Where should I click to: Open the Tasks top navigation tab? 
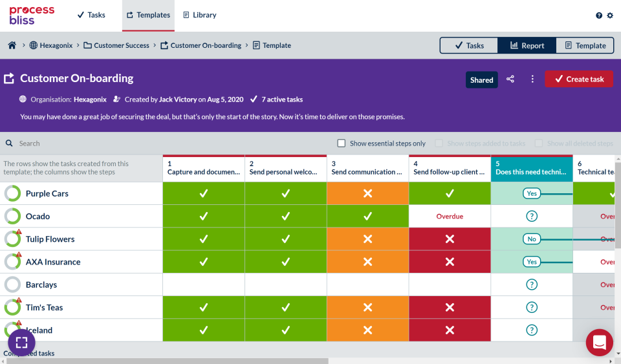91,15
